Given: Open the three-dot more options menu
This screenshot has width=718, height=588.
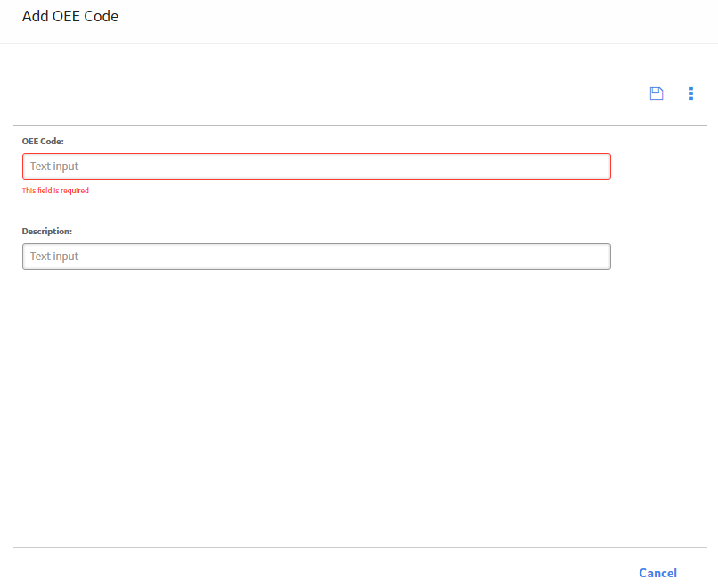Looking at the screenshot, I should point(691,94).
